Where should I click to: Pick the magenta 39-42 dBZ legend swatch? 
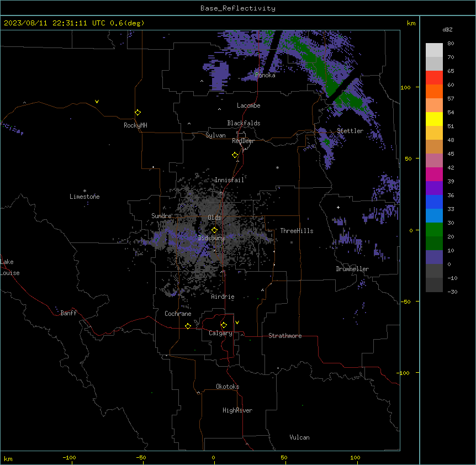click(x=434, y=175)
